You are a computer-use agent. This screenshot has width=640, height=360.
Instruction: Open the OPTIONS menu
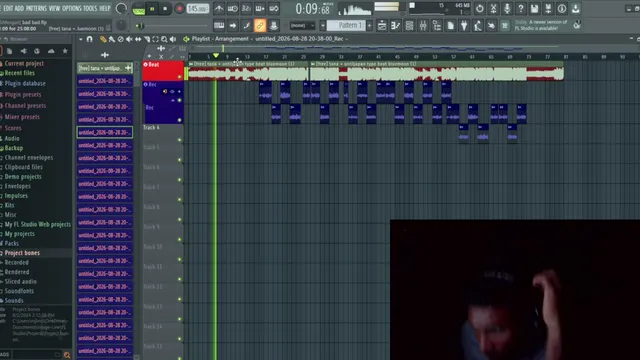(x=72, y=8)
